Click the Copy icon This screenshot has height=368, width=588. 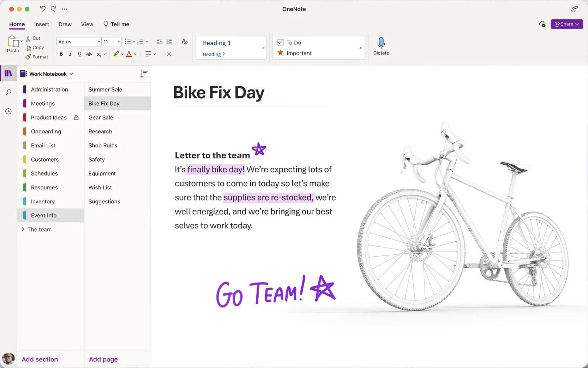click(28, 48)
